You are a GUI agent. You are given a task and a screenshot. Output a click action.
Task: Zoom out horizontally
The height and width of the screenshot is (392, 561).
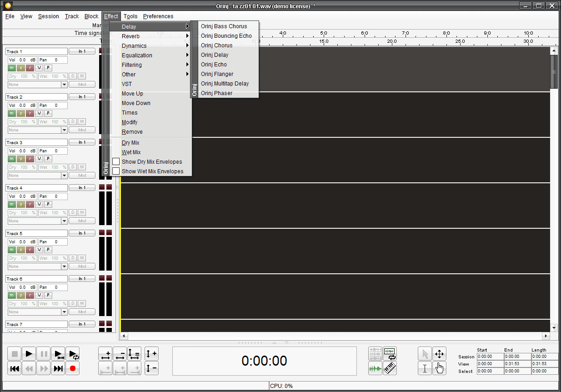tap(120, 354)
